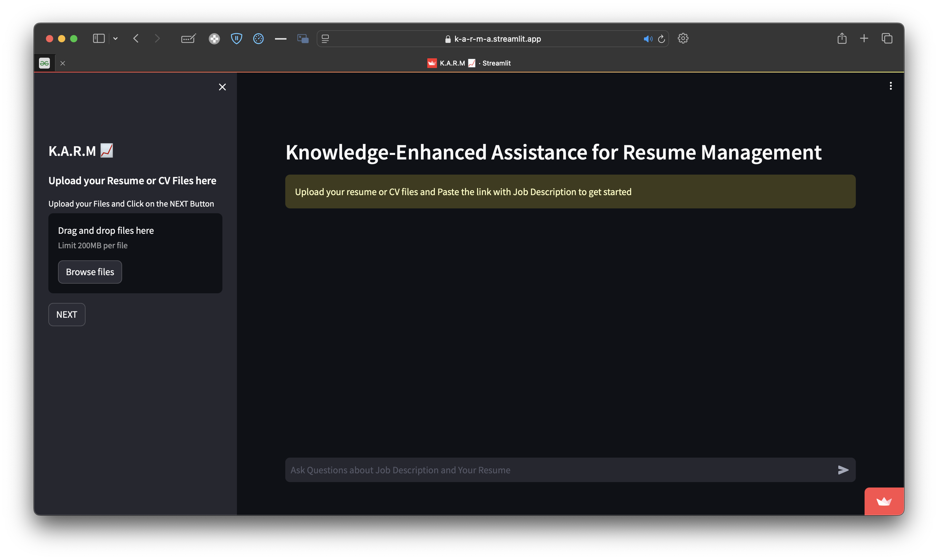938x560 pixels.
Task: Go back to the previous page
Action: coord(136,38)
